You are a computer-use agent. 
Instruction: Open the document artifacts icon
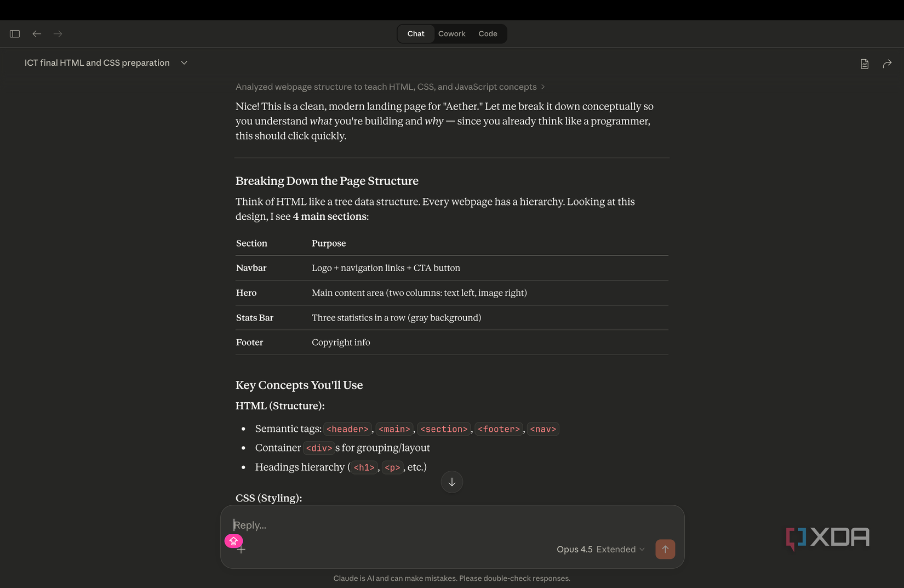[865, 64]
